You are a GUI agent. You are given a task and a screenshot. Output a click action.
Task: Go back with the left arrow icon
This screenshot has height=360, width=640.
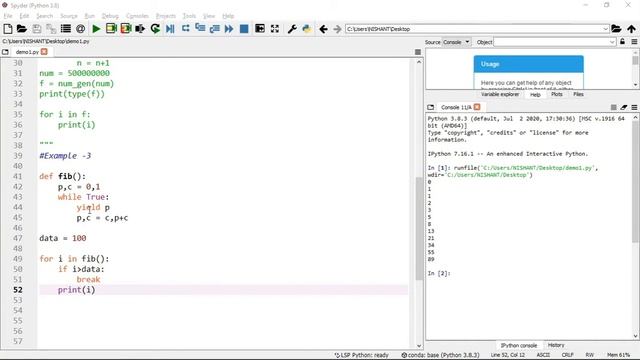[x=323, y=29]
